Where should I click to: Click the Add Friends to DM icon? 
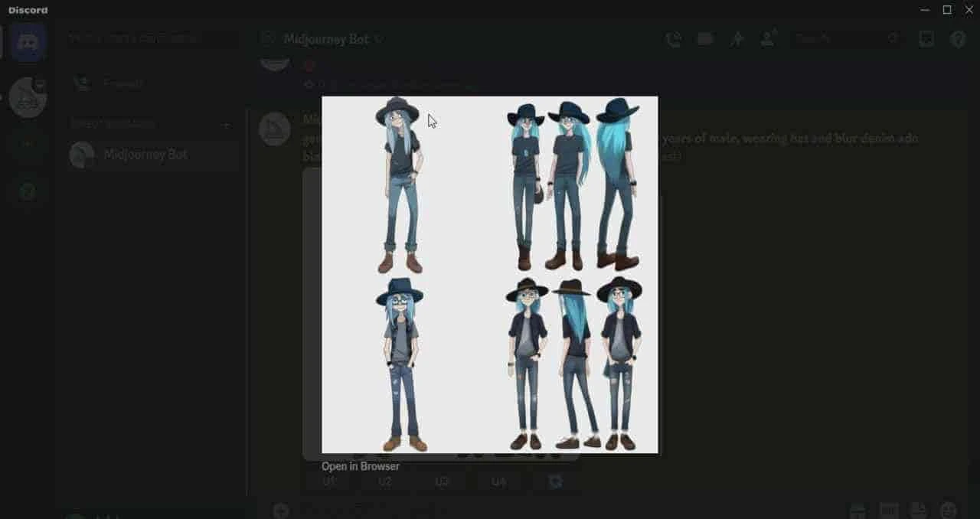point(768,38)
